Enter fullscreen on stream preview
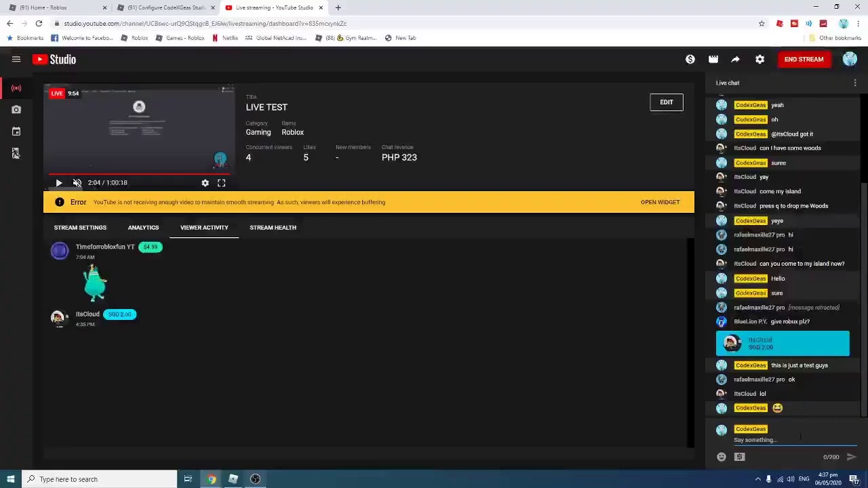 tap(222, 183)
